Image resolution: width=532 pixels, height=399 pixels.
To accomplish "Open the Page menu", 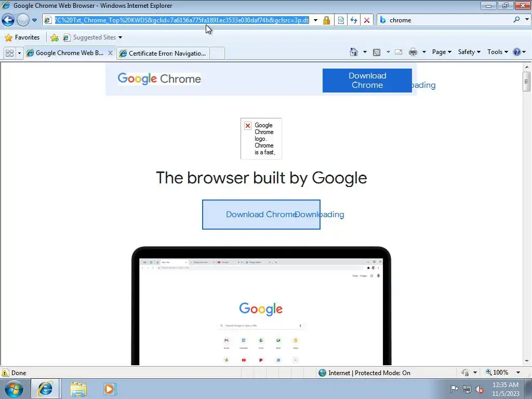I will coord(442,52).
